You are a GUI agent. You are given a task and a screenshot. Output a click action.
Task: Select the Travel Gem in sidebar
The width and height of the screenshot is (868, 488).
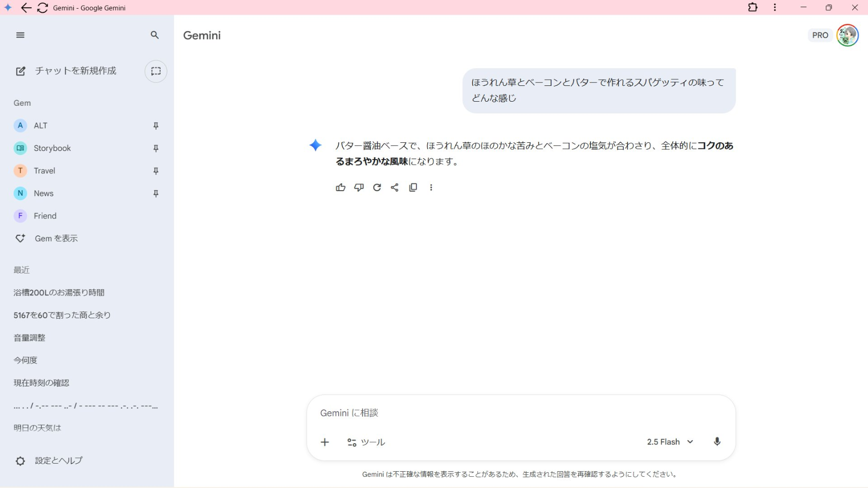pos(44,171)
